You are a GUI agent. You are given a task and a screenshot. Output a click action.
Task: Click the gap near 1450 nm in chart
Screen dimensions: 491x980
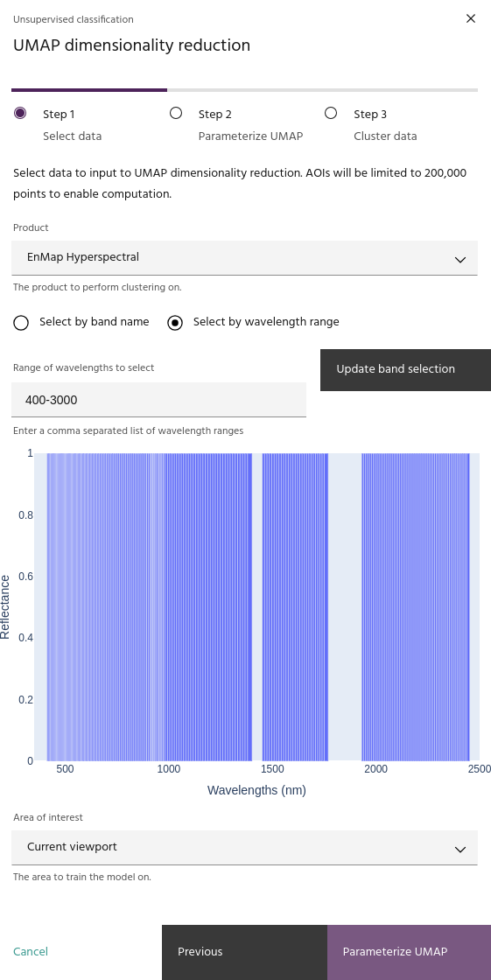pyautogui.click(x=257, y=606)
